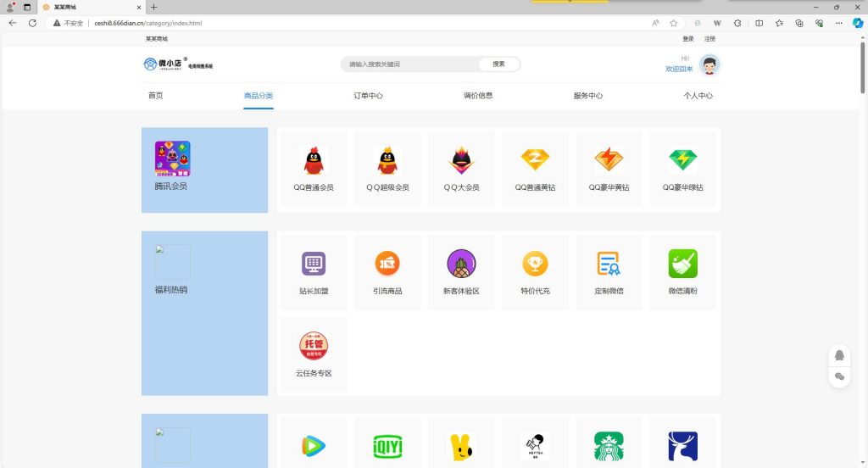Open the 云任务专区 category
Viewport: 868px width, 468px height.
click(314, 354)
